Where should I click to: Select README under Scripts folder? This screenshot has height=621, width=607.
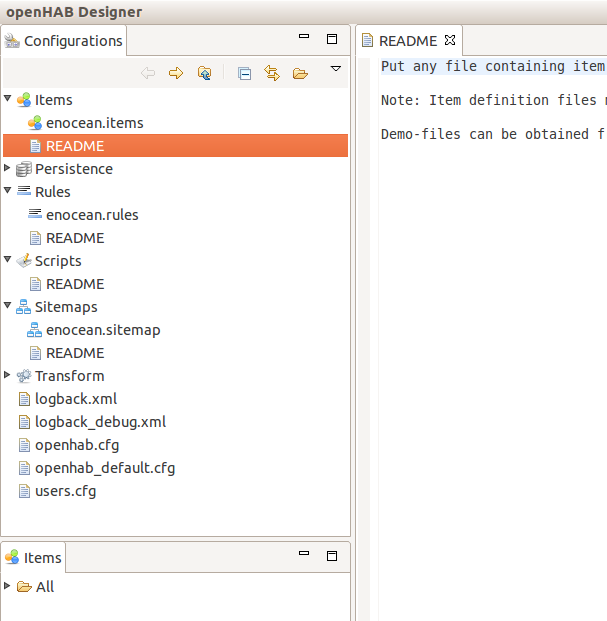75,284
